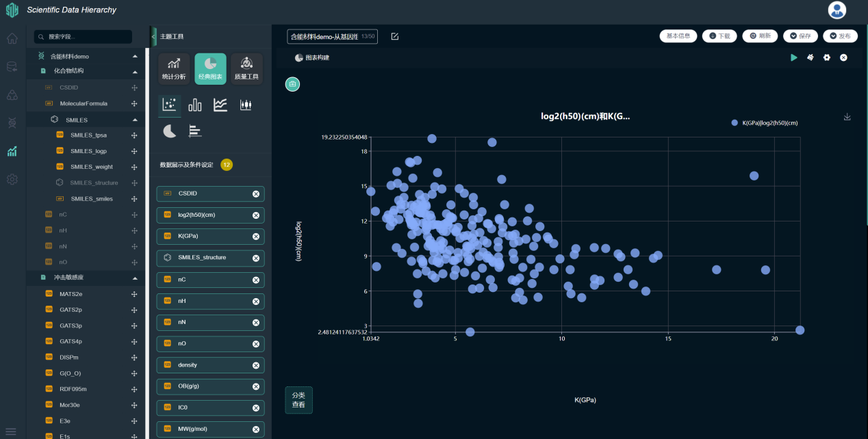The width and height of the screenshot is (868, 439).
Task: Click move handle next to MATS2e
Action: [x=135, y=294]
